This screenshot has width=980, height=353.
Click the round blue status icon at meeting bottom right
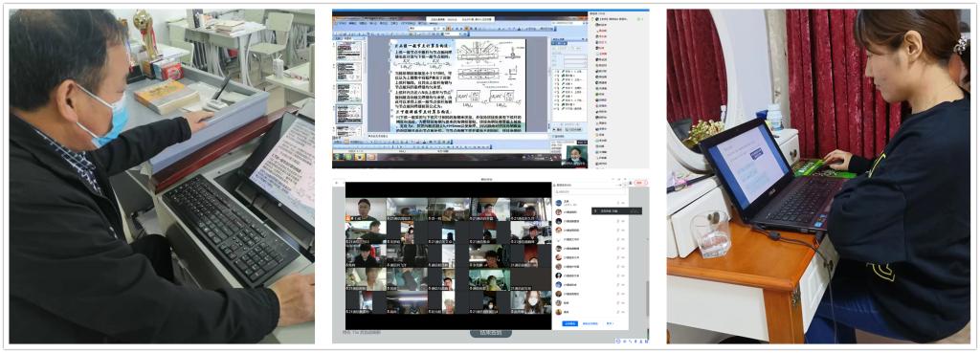click(618, 342)
